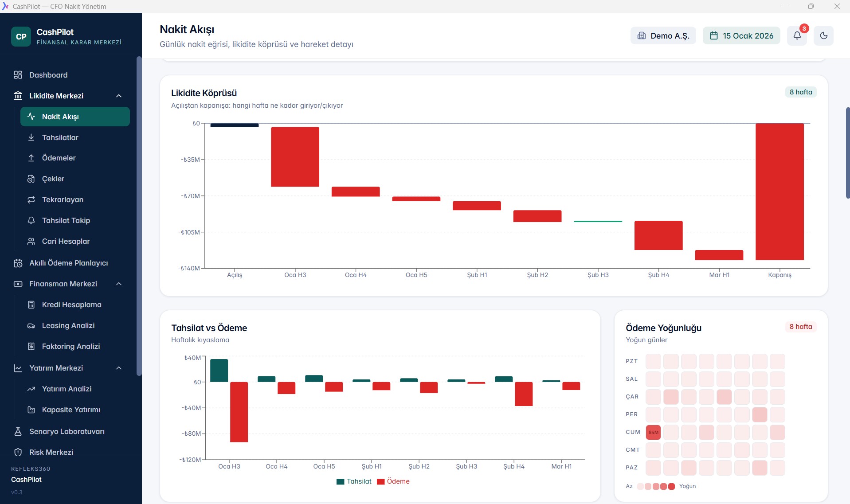This screenshot has height=504, width=850.
Task: Click the Açılış dark waterfall bar
Action: (235, 125)
